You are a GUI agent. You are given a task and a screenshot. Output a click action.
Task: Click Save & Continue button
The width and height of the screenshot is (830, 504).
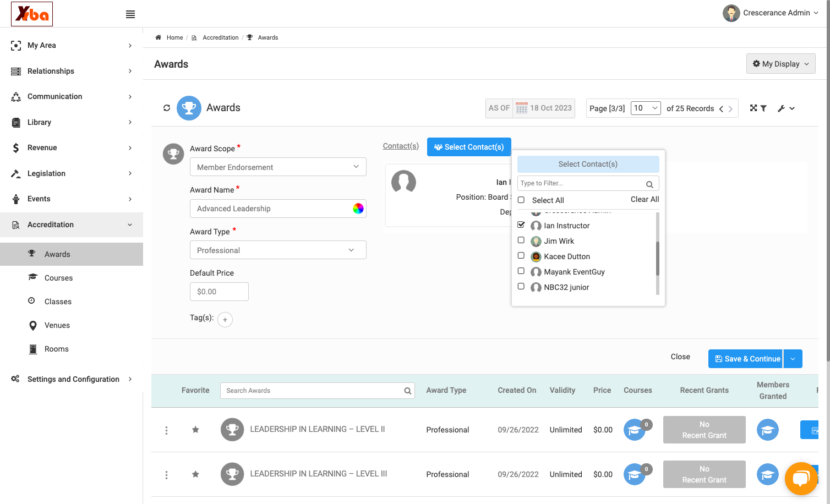click(745, 359)
